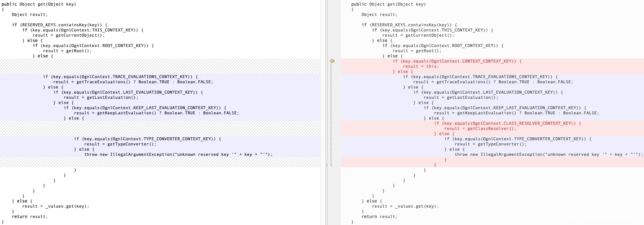This screenshot has height=225, width=644.
Task: Click the red 'result = getClassResolver();' line
Action: (x=480, y=129)
